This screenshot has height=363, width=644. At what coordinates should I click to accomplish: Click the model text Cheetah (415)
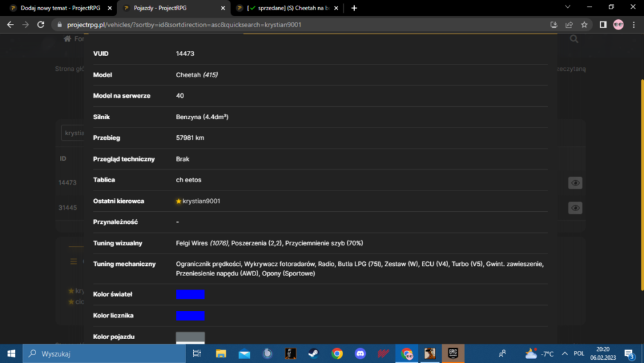[x=196, y=75]
